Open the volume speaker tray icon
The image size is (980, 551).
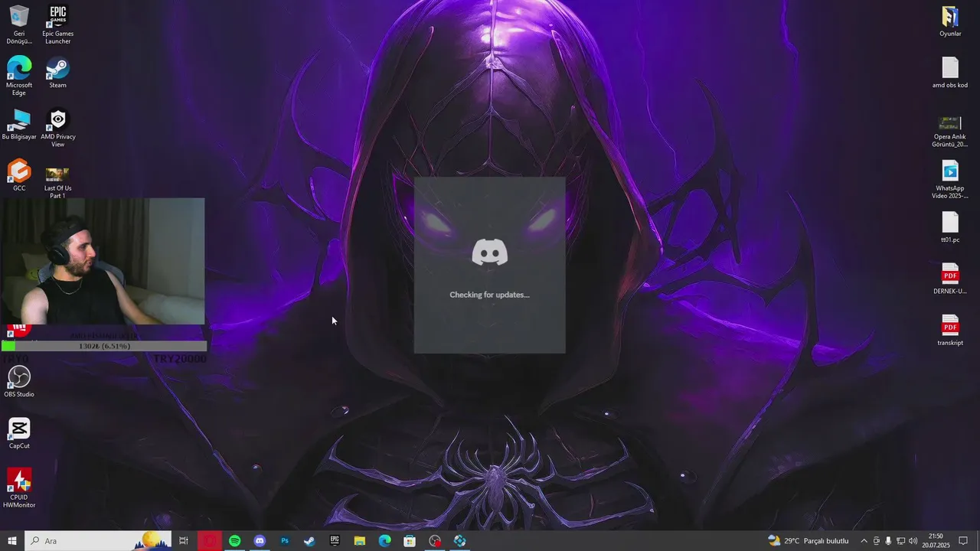coord(913,541)
